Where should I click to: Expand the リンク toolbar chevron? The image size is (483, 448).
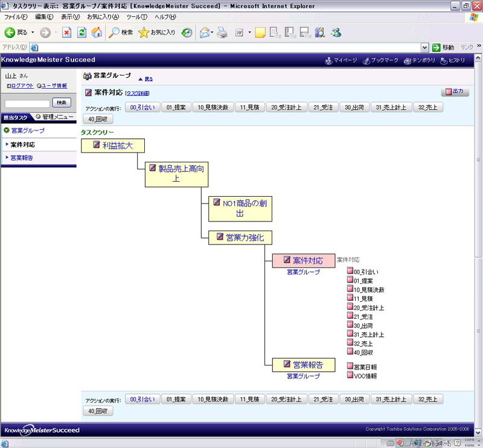pos(479,46)
